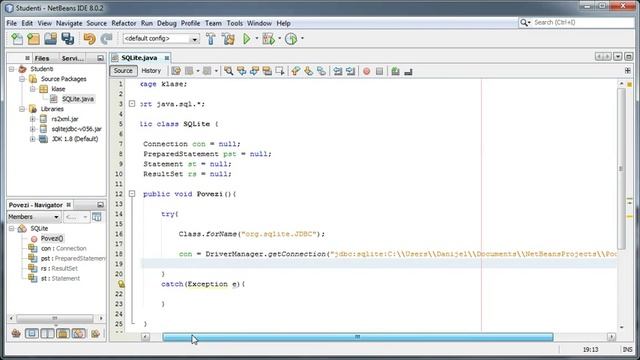
Task: Toggle Rectangular Selection in editor toolbar
Action: click(280, 71)
